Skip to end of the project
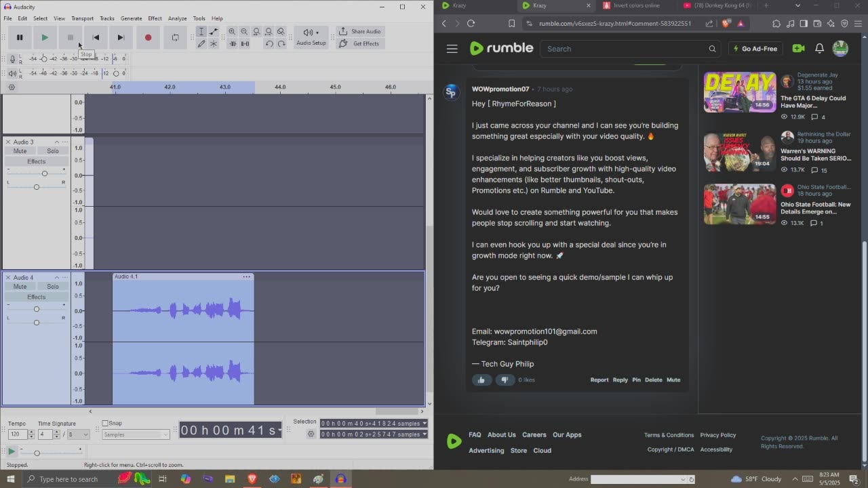The width and height of the screenshot is (868, 488). (x=121, y=37)
